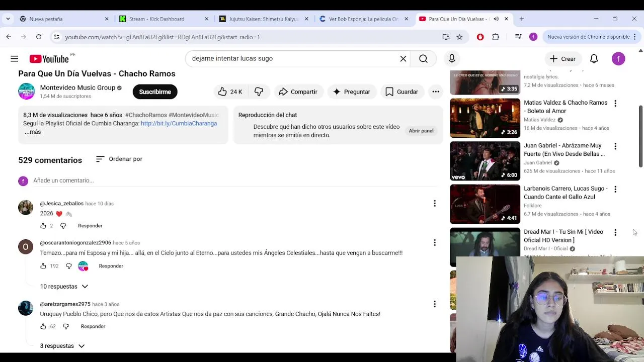Open Juan Gabriel Abrázame thumbnail

485,161
